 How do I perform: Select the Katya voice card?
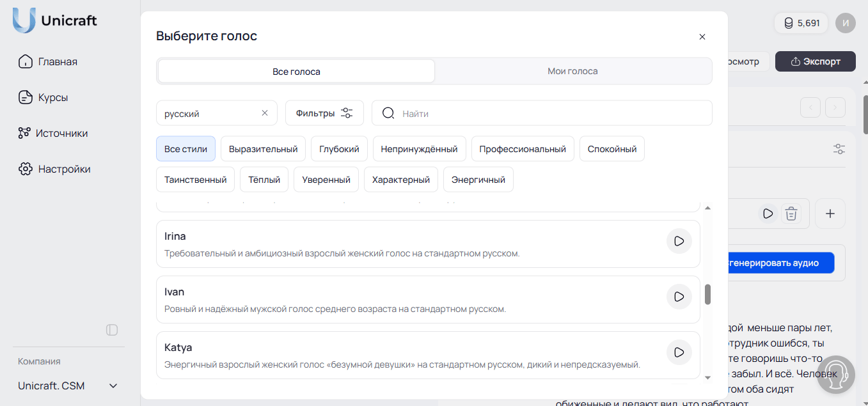[428, 355]
